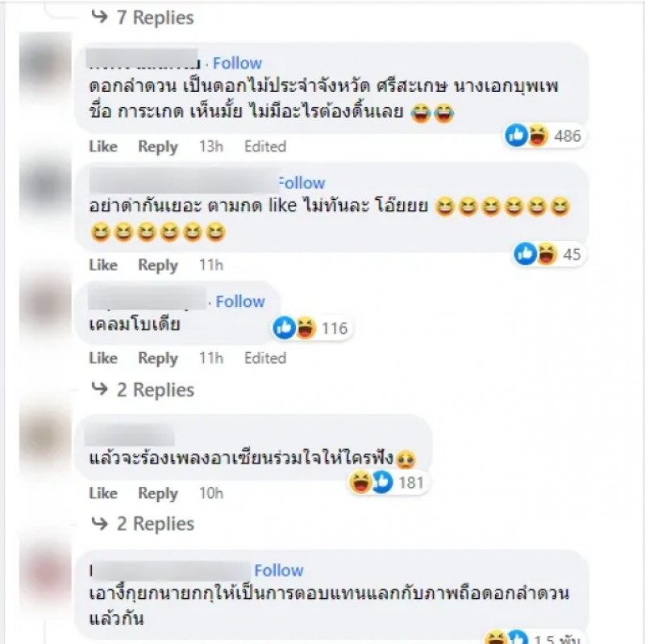Open reaction icons showing 181 reactions
Viewport: 645px width, 644px height.
click(388, 482)
